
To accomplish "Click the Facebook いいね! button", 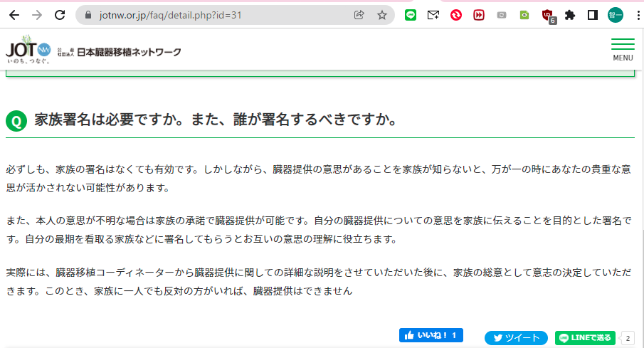I will (431, 335).
